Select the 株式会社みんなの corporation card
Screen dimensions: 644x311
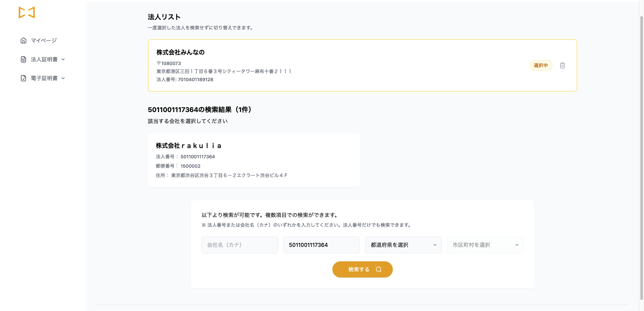(362, 65)
